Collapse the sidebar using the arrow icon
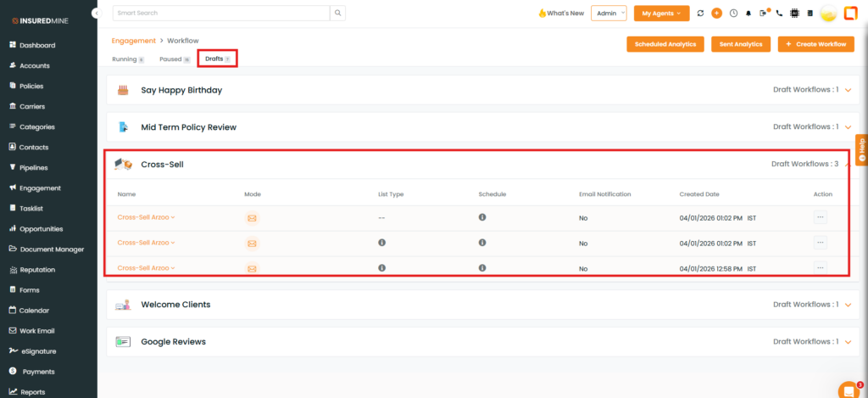 [x=96, y=14]
